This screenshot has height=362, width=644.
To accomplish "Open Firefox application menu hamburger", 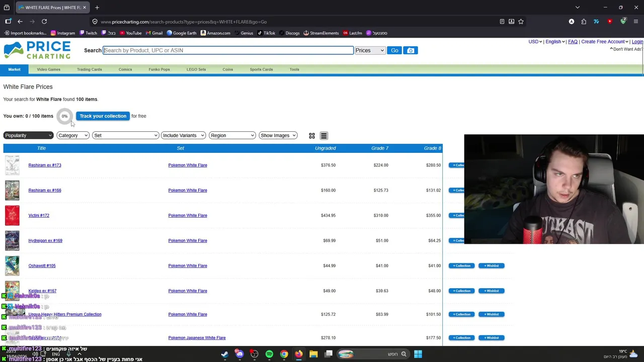I will 636,22.
